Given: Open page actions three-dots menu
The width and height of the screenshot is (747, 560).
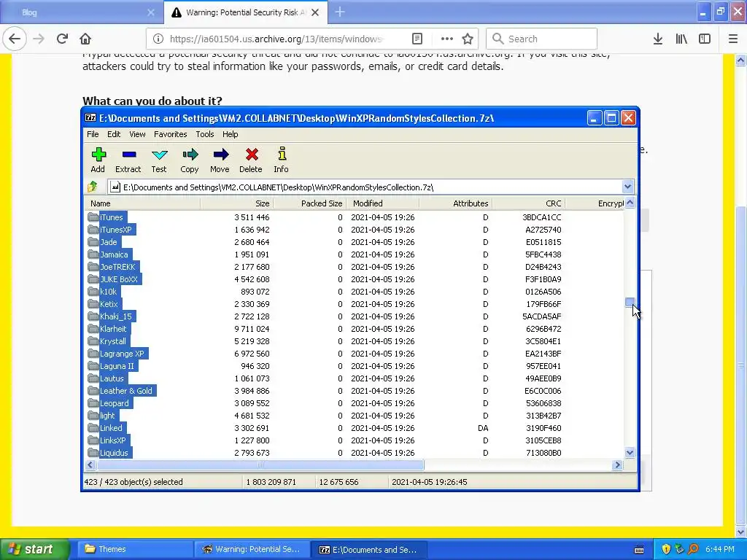Looking at the screenshot, I should click(x=447, y=39).
